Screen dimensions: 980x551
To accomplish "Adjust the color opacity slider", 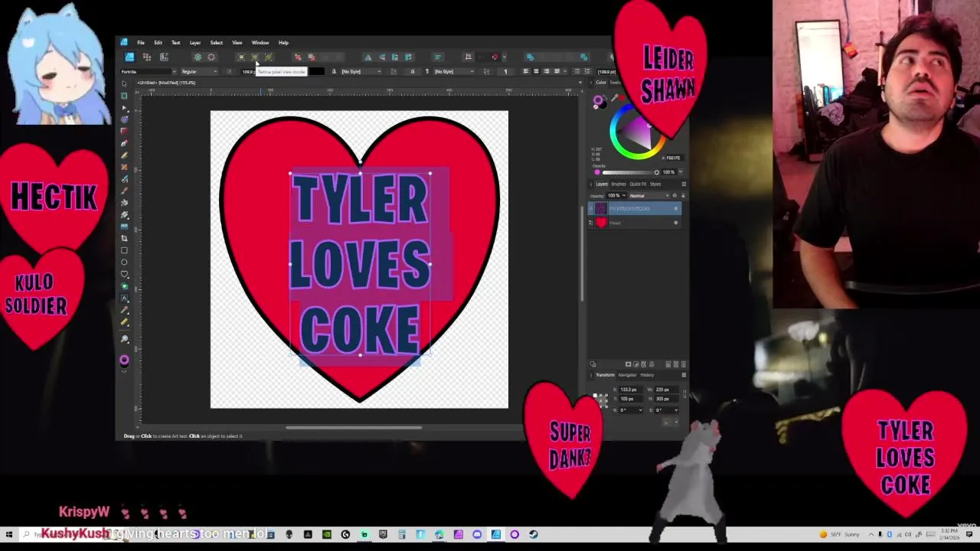I will coord(631,172).
